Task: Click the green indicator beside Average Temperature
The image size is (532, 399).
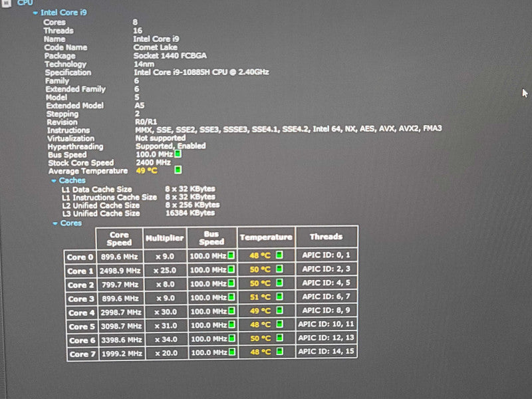Action: click(x=178, y=170)
